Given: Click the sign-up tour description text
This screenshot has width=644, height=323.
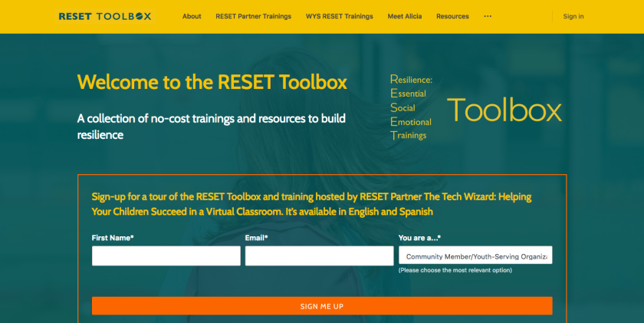Looking at the screenshot, I should click(311, 204).
